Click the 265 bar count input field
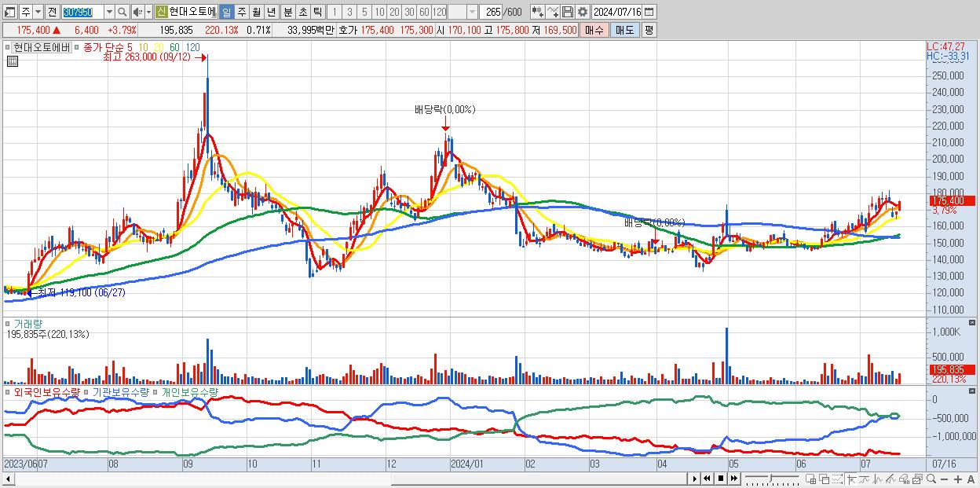This screenshot has width=980, height=488. (490, 12)
